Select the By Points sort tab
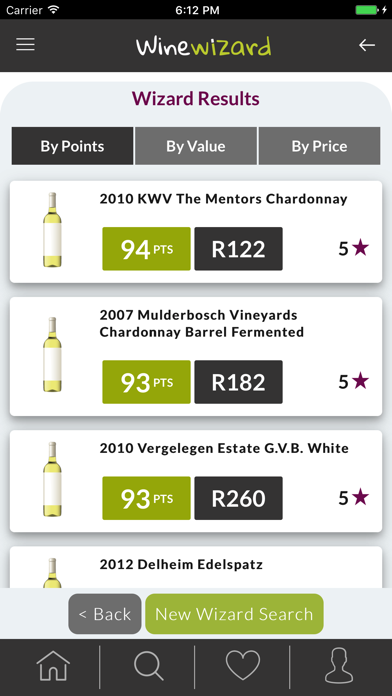The width and height of the screenshot is (392, 696). pyautogui.click(x=72, y=146)
